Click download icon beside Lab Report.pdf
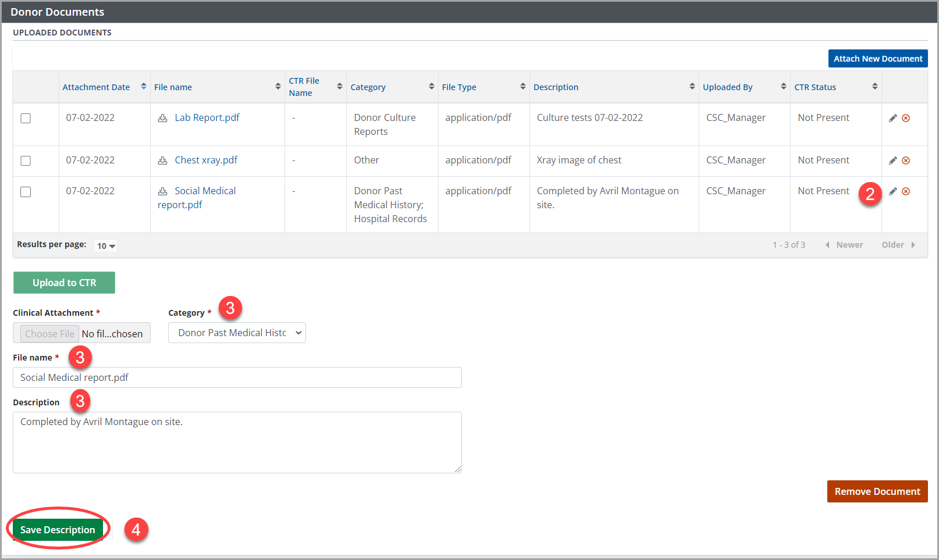This screenshot has height=560, width=939. (x=163, y=118)
